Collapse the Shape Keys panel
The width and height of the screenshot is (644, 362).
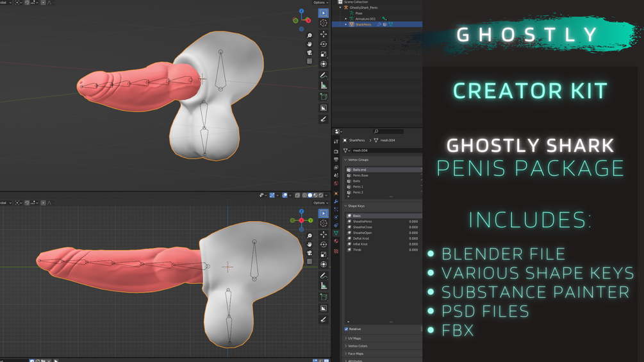point(345,206)
